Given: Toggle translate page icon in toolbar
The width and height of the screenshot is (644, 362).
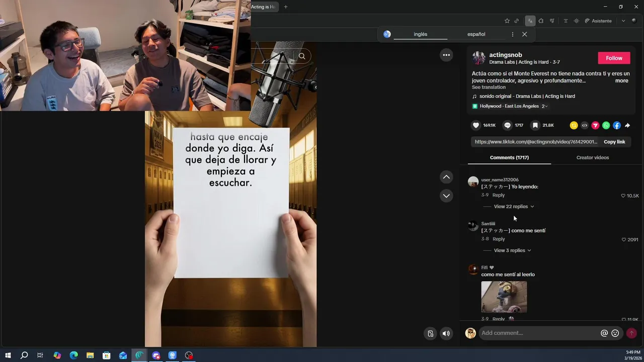Looking at the screenshot, I should coord(530,21).
